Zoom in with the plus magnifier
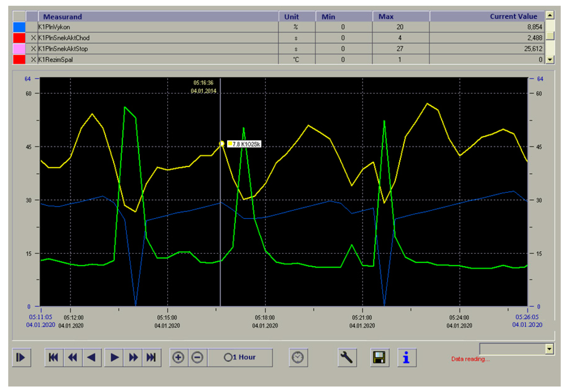Screen dimensions: 568x392 tap(178, 357)
